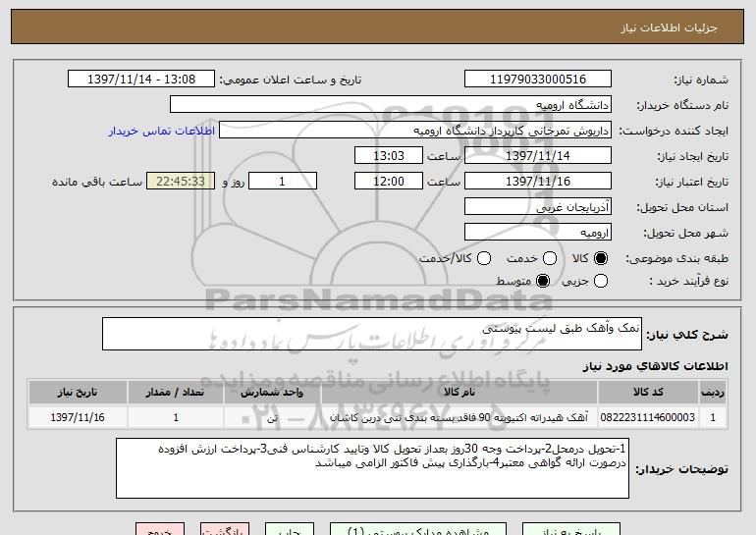Click the validity date field 1397/11/16
The image size is (756, 535).
538,182
